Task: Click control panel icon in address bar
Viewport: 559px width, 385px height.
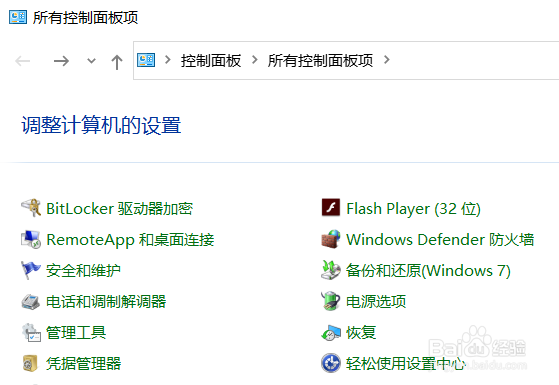Action: click(146, 60)
